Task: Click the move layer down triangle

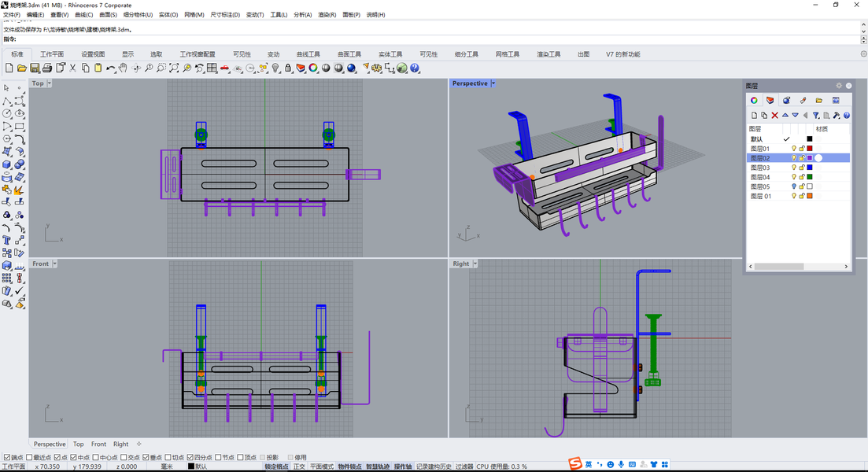Action: pyautogui.click(x=795, y=115)
